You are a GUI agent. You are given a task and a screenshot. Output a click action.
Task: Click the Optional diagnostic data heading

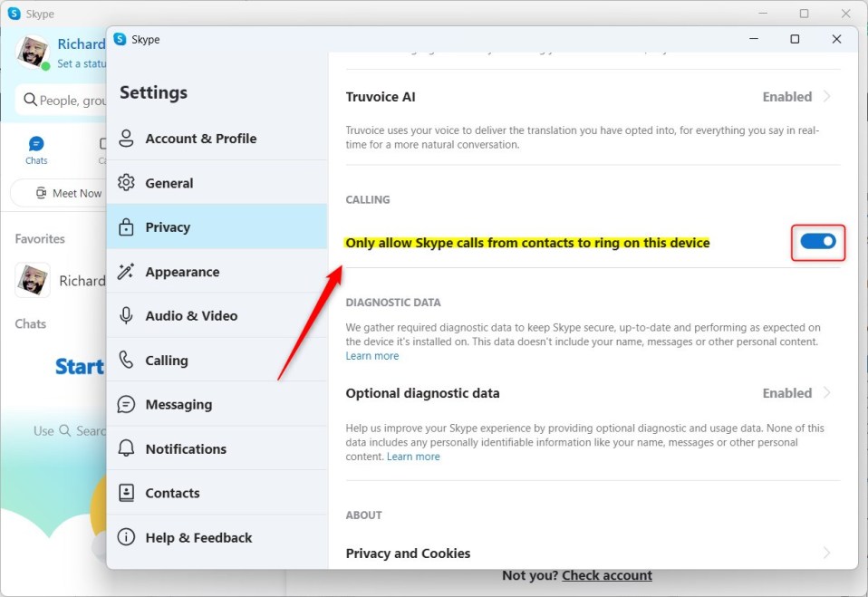click(x=422, y=393)
